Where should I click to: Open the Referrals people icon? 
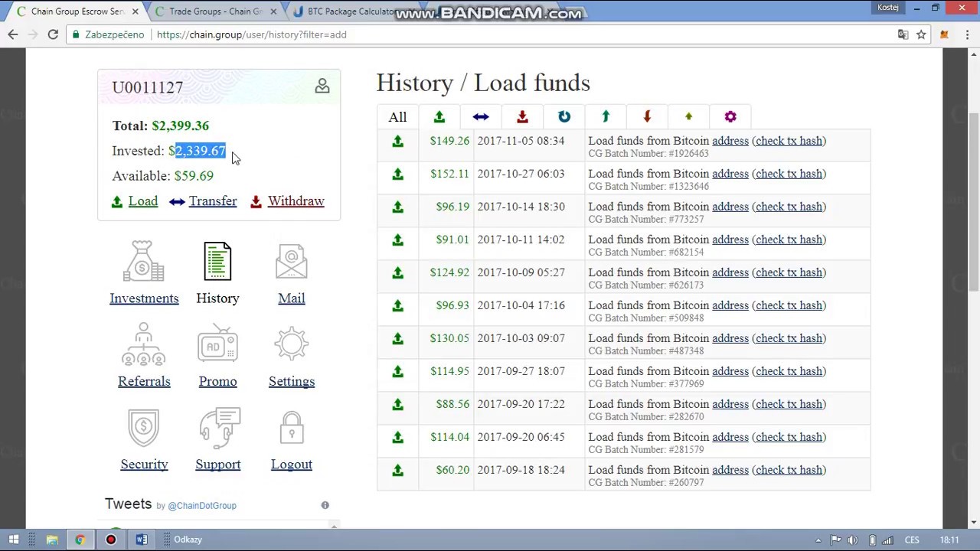coord(143,344)
